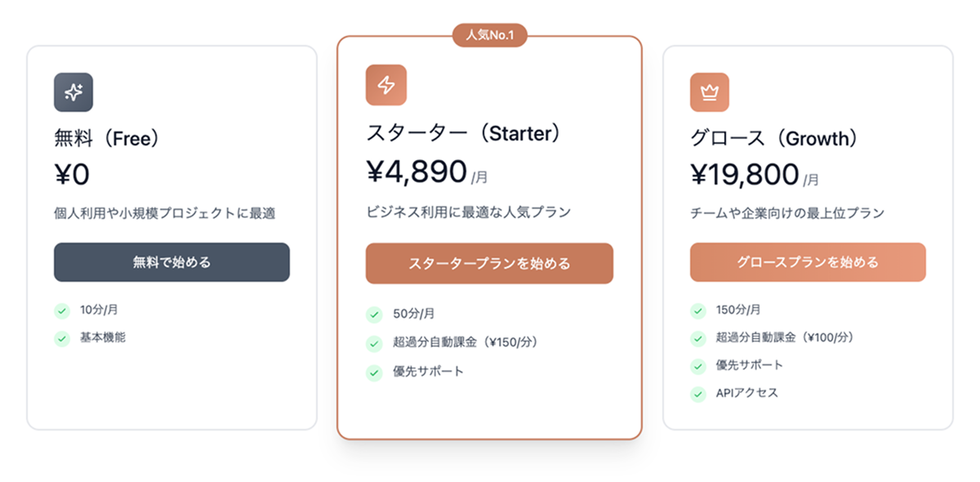Click the グロース（Growth） plan title
The image size is (980, 482).
point(772,139)
